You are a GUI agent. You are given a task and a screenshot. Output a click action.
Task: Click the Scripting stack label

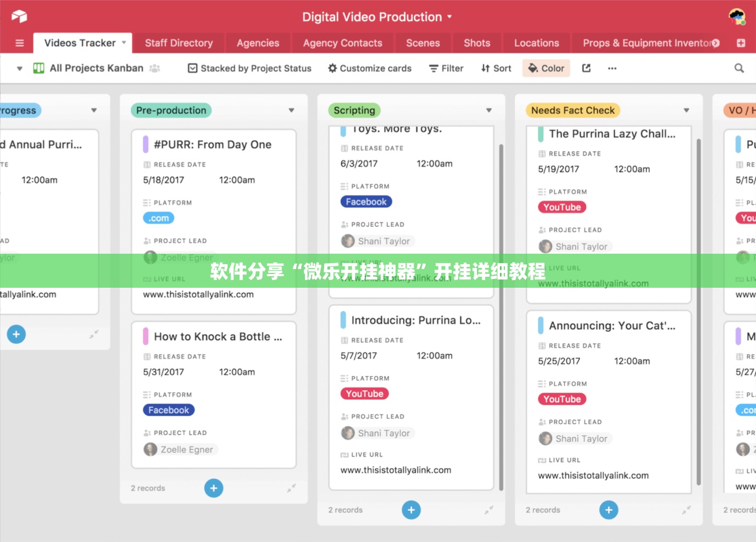354,110
